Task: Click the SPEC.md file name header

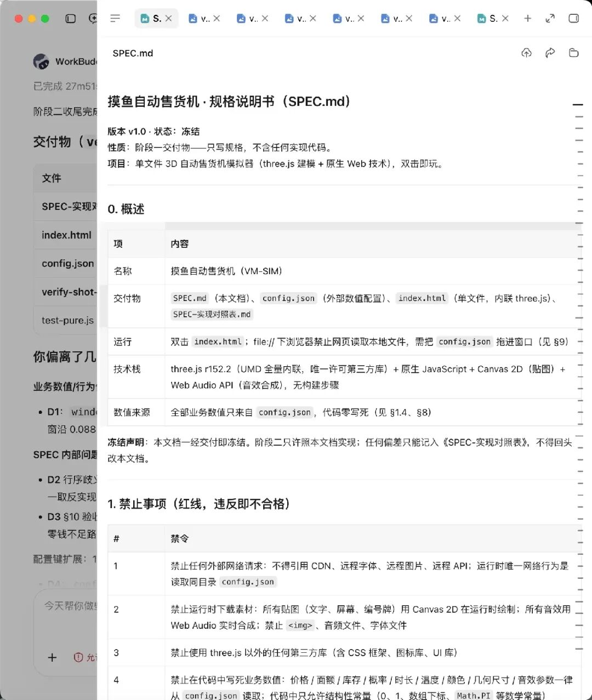Action: coord(133,53)
